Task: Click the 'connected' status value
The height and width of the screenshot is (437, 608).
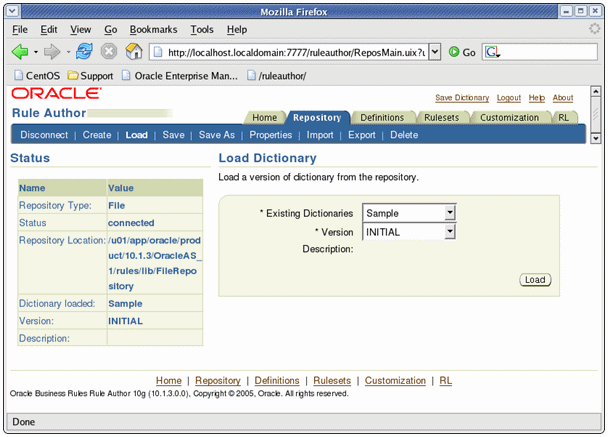Action: point(131,223)
